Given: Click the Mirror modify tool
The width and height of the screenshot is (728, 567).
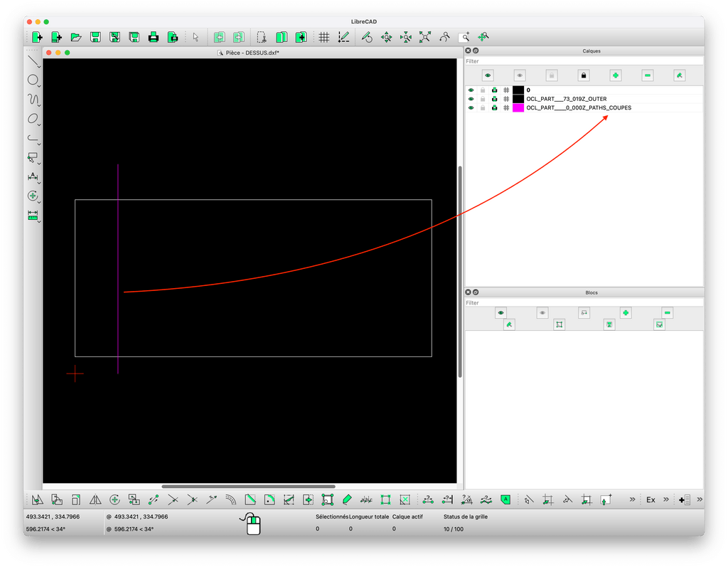Looking at the screenshot, I should (x=95, y=500).
